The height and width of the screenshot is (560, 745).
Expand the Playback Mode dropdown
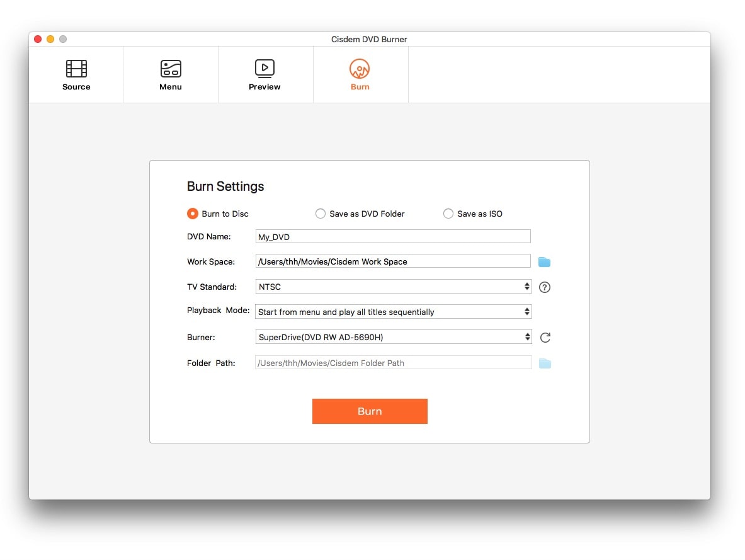[x=393, y=312]
